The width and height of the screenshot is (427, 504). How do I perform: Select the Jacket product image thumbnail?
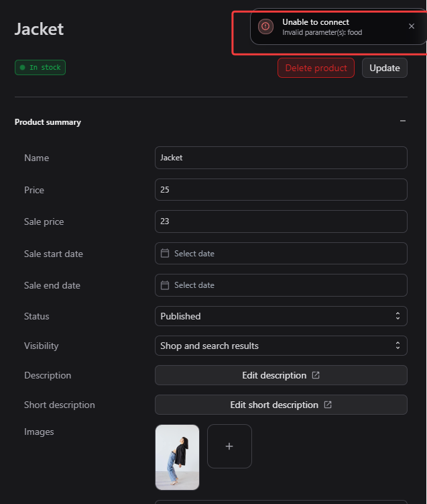tap(177, 457)
